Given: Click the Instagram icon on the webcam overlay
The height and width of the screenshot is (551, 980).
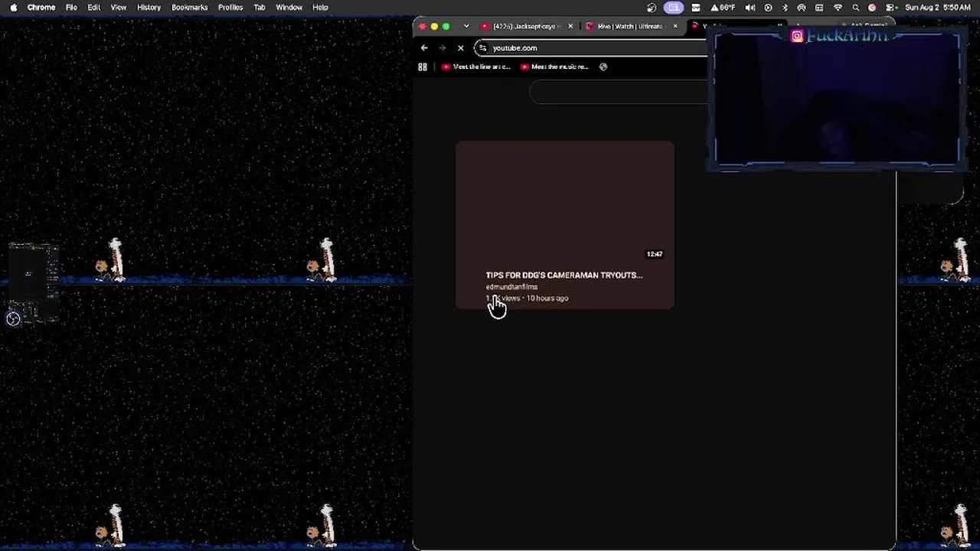Looking at the screenshot, I should click(x=797, y=36).
